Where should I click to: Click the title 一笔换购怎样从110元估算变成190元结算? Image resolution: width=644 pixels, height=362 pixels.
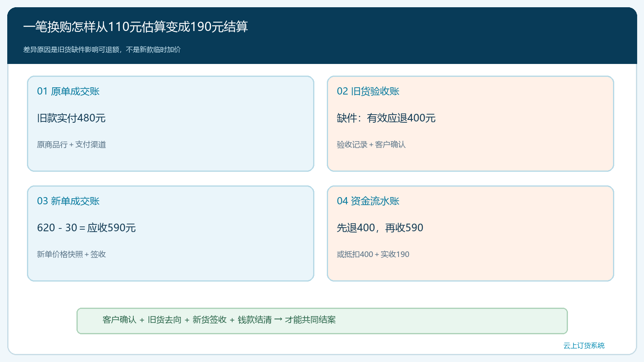(x=135, y=27)
